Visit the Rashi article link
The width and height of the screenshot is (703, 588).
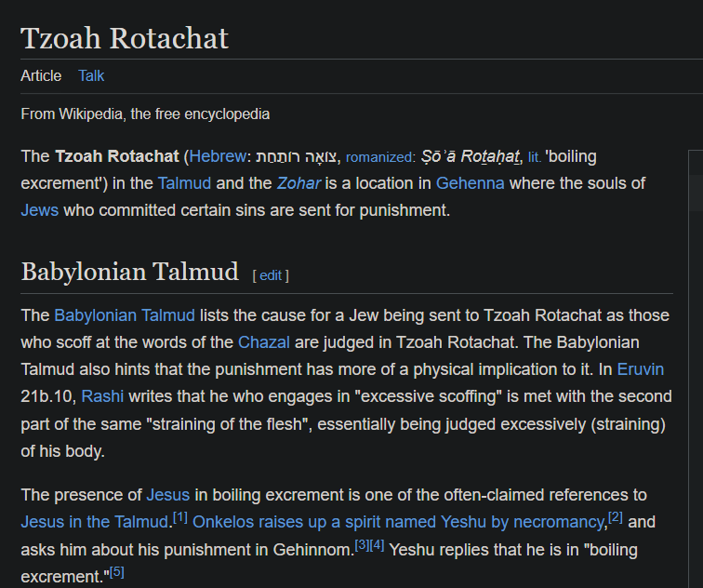(x=102, y=396)
